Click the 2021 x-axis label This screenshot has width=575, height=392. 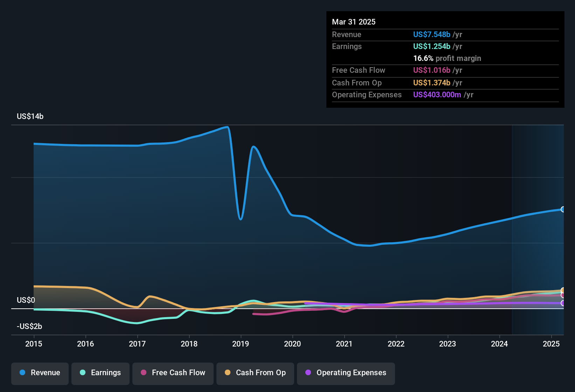(x=344, y=344)
